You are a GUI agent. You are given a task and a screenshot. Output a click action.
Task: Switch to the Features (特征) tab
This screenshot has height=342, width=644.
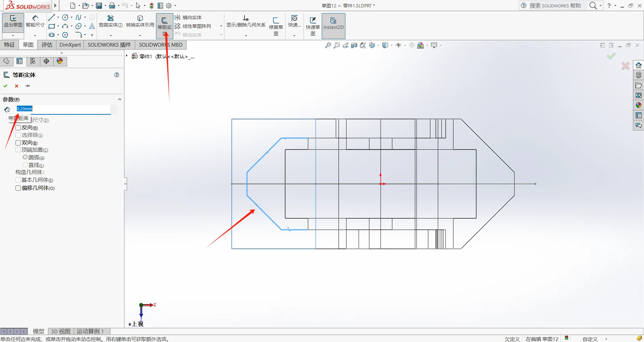[9, 45]
